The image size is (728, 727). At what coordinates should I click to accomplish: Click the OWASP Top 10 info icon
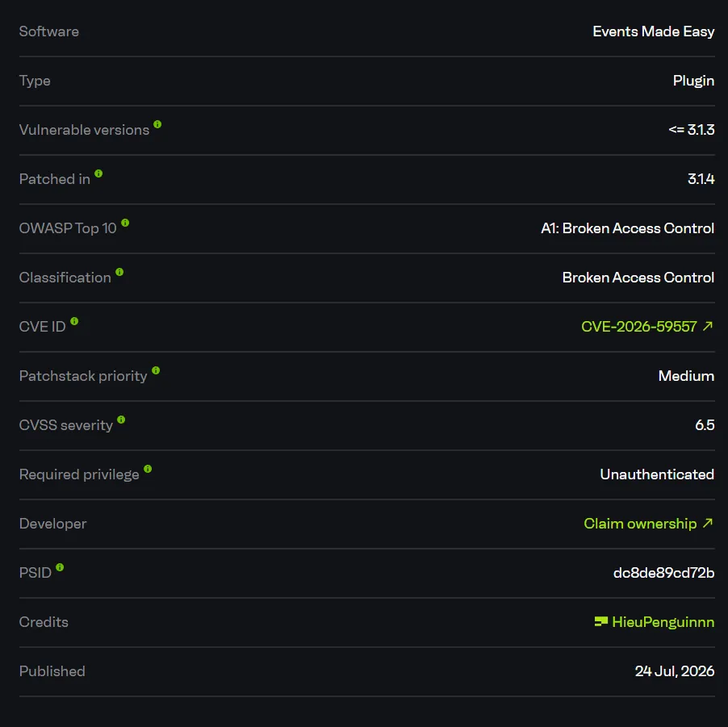(125, 223)
